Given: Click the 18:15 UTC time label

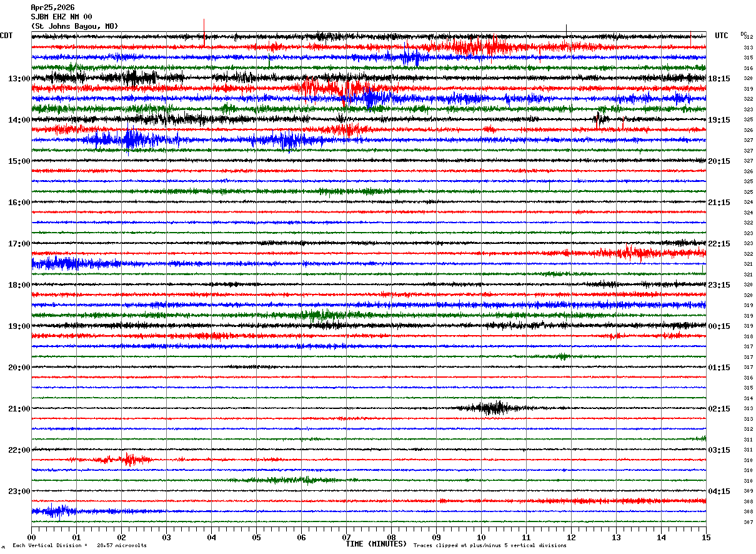Looking at the screenshot, I should coord(719,79).
